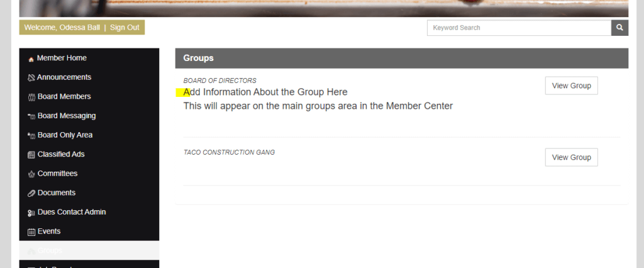The height and width of the screenshot is (268, 644).
Task: Click the Committees sidebar icon
Action: click(x=31, y=174)
